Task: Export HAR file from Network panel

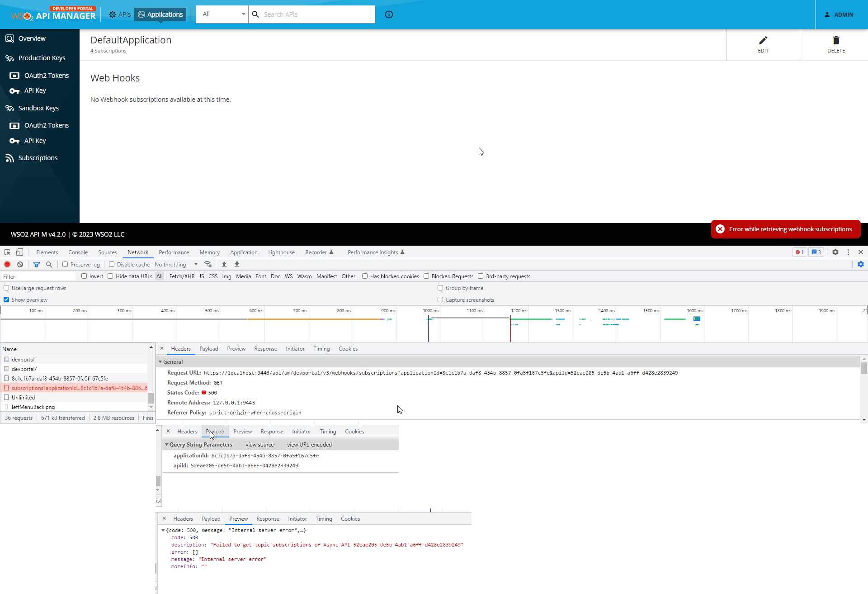Action: coord(236,264)
